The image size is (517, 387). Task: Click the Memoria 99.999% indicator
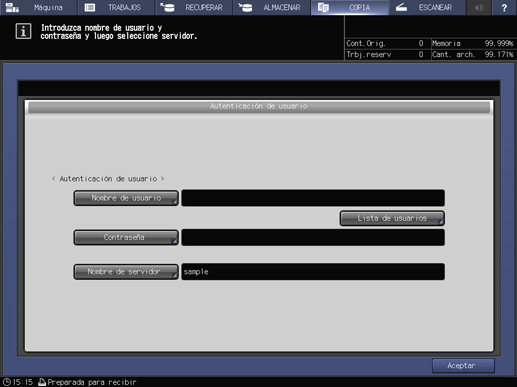pyautogui.click(x=472, y=43)
